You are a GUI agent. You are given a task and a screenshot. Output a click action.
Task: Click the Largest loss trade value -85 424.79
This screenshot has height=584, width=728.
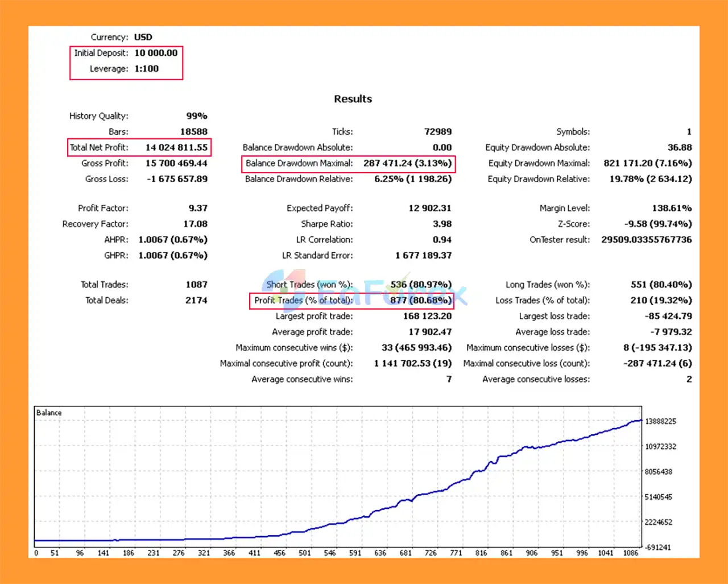[x=668, y=316]
